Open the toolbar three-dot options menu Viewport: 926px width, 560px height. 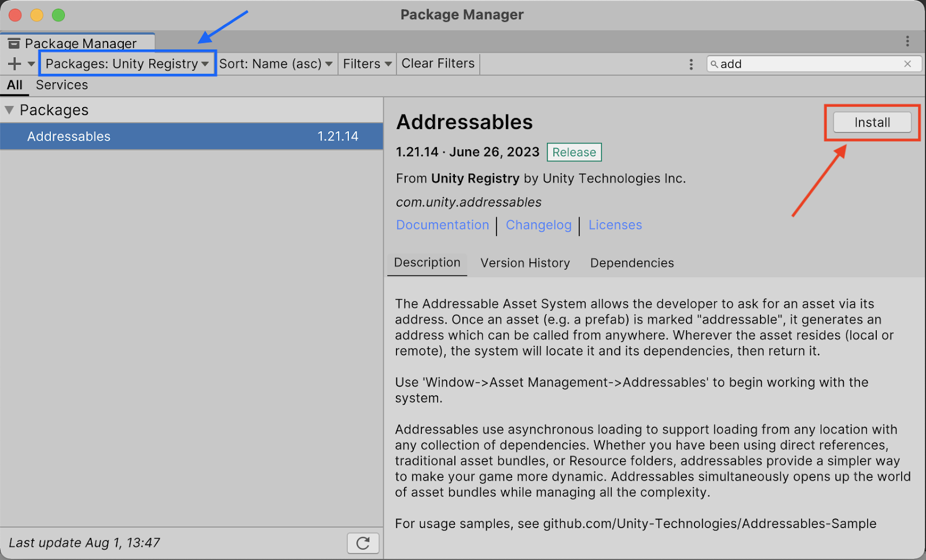point(691,64)
